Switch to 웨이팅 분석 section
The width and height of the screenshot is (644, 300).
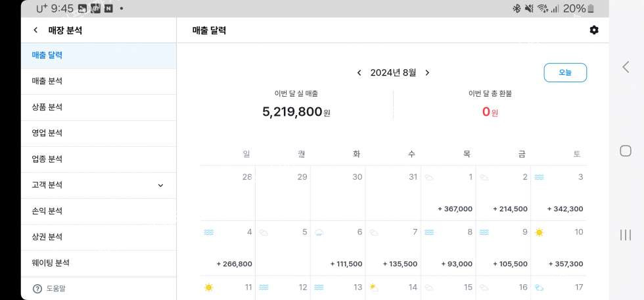[51, 262]
